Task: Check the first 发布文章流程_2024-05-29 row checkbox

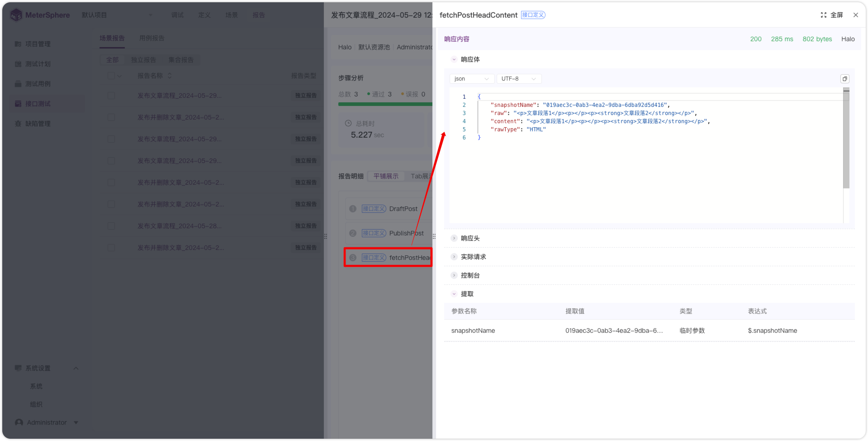Action: tap(111, 96)
